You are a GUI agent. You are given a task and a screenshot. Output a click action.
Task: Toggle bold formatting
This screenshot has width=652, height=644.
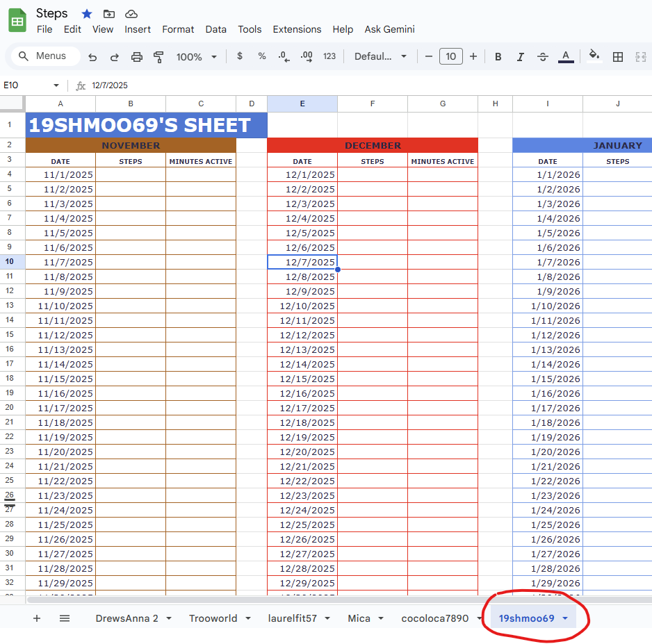(x=498, y=57)
